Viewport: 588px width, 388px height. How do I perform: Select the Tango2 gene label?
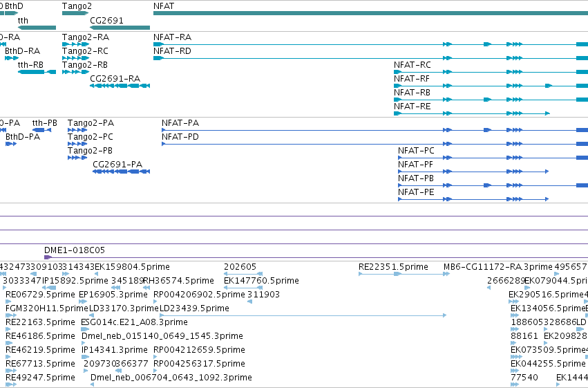coord(77,6)
